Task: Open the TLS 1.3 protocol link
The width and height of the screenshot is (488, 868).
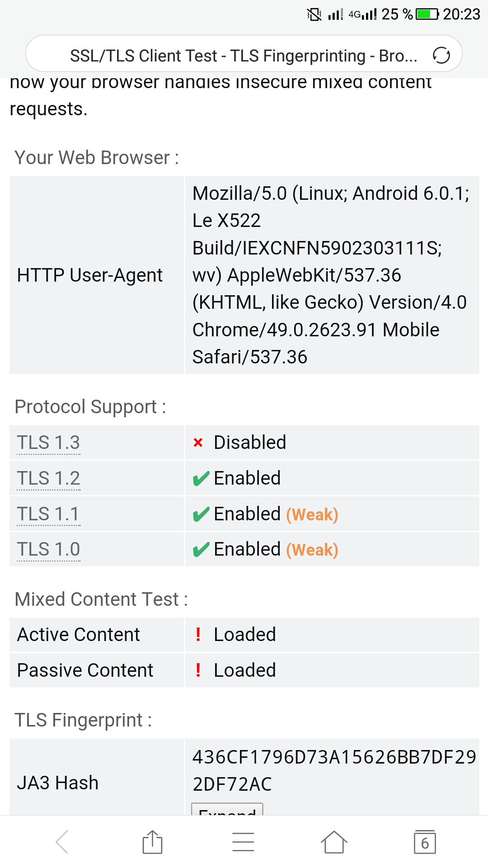Action: (x=48, y=442)
